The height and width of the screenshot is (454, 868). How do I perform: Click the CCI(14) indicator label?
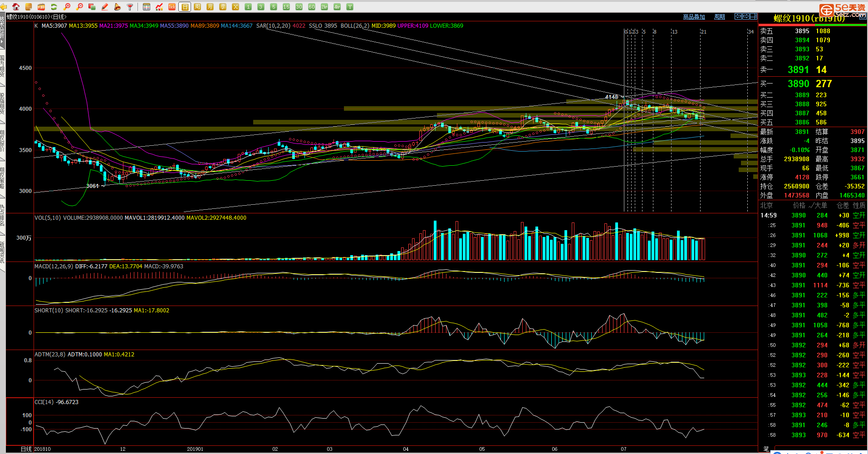pyautogui.click(x=44, y=402)
